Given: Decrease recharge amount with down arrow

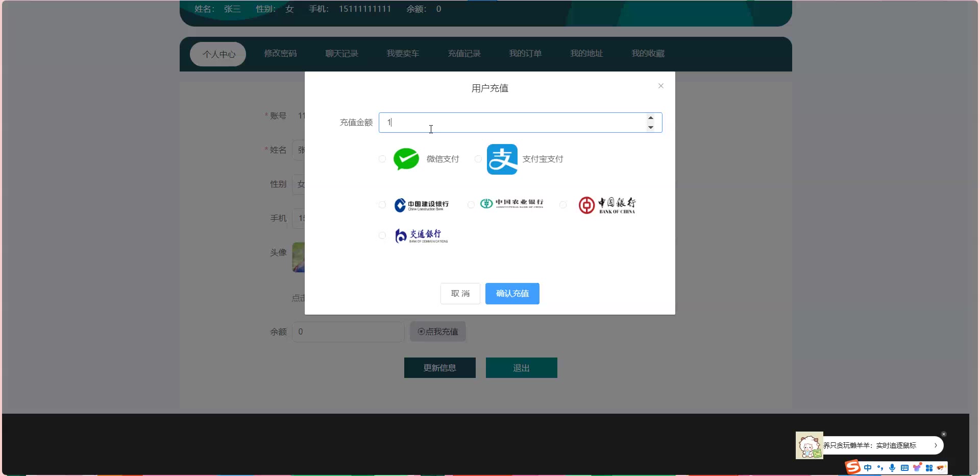Looking at the screenshot, I should point(651,127).
